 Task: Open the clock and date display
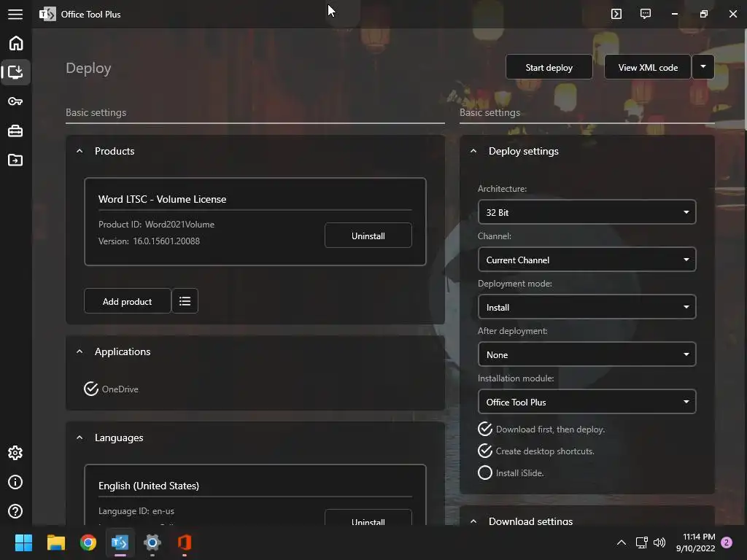(x=695, y=542)
